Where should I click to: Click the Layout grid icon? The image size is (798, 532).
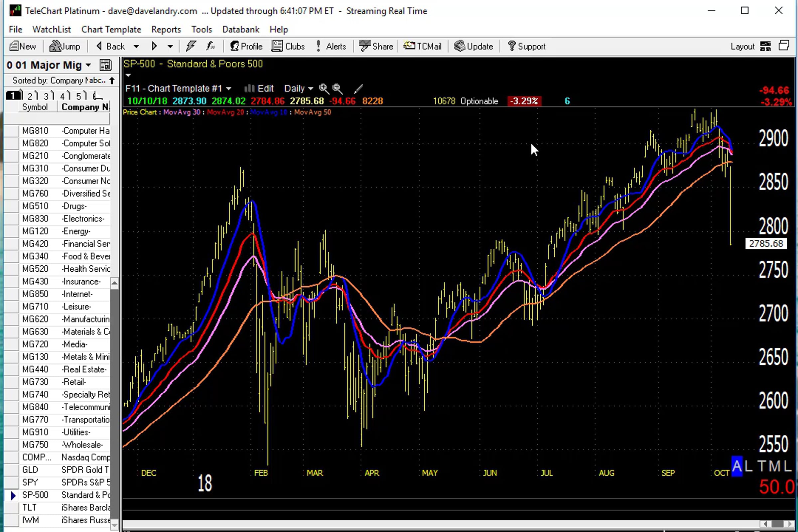765,46
